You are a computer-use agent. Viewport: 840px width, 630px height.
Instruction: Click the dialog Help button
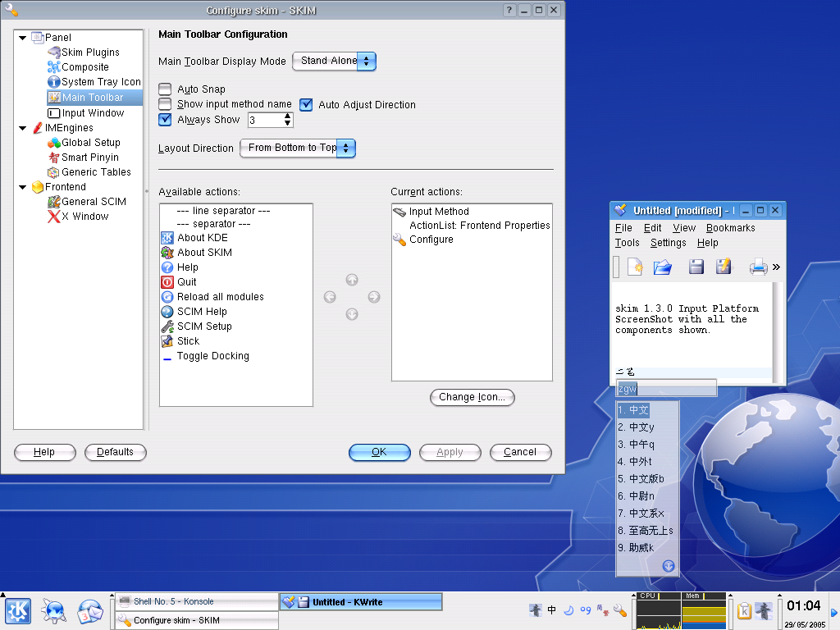coord(44,452)
